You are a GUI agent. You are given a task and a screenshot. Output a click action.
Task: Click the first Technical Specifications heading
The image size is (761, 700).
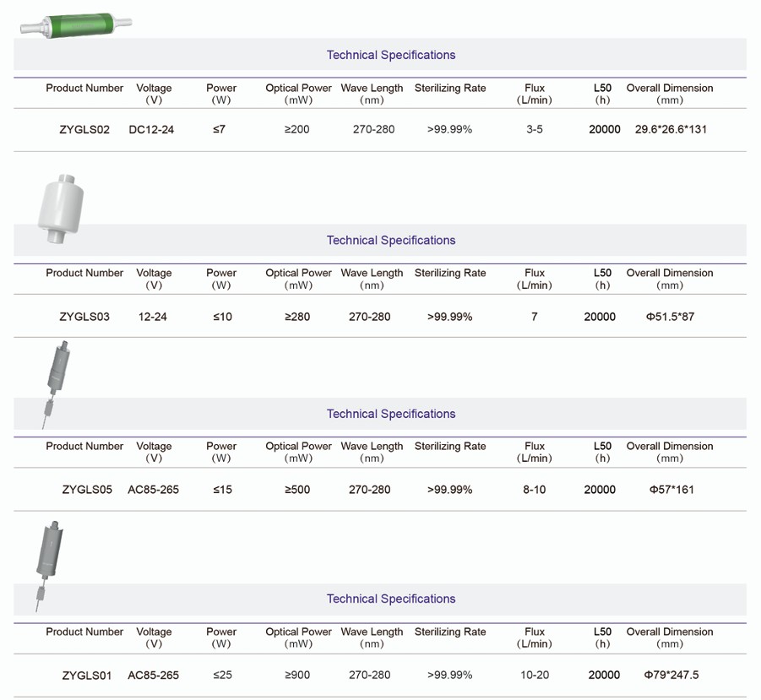[391, 56]
